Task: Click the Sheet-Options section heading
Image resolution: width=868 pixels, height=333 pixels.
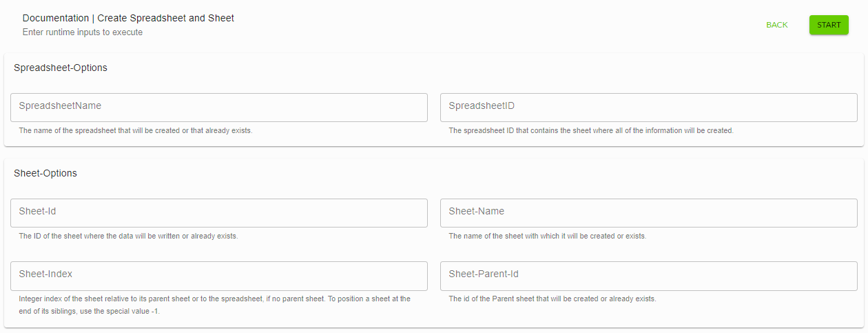Action: 45,173
